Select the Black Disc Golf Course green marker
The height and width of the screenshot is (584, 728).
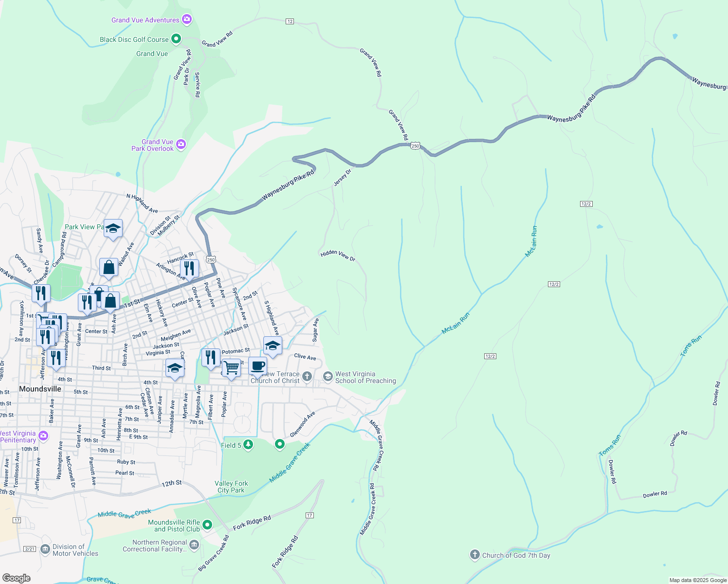[176, 38]
